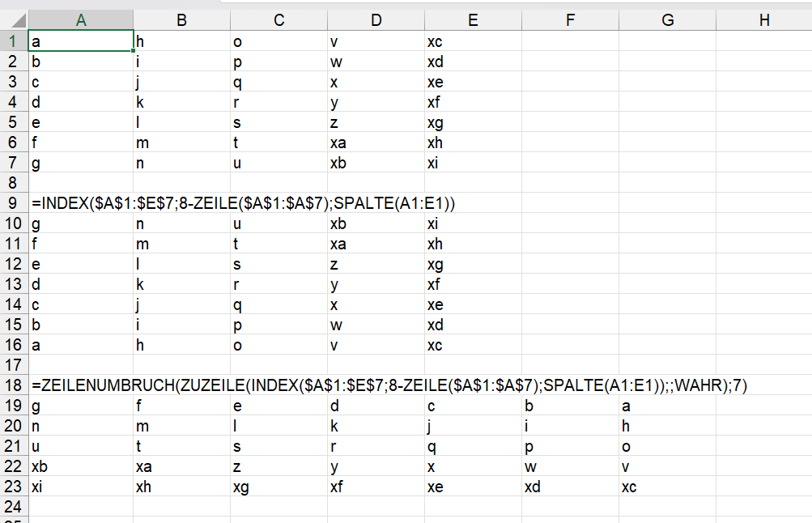Select row 9 header

[14, 203]
